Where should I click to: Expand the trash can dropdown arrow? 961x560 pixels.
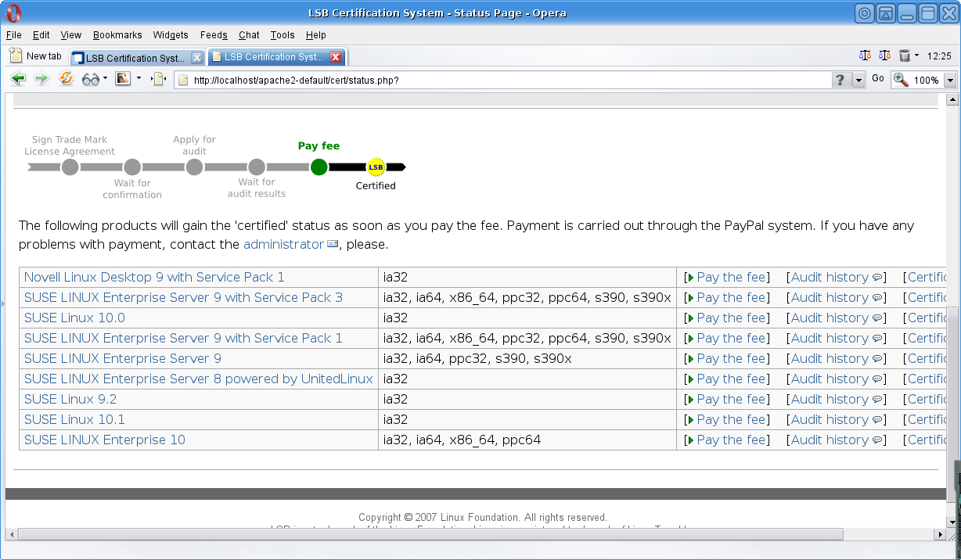point(916,56)
